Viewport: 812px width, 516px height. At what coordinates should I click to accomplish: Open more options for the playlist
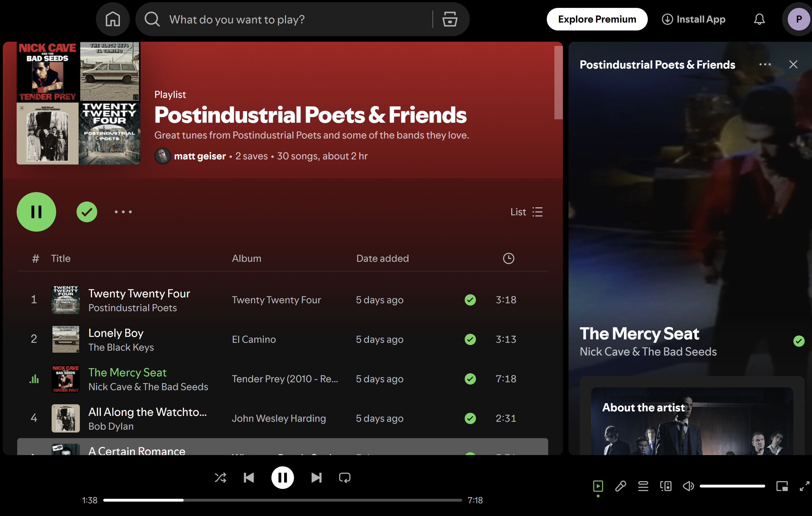(x=123, y=212)
